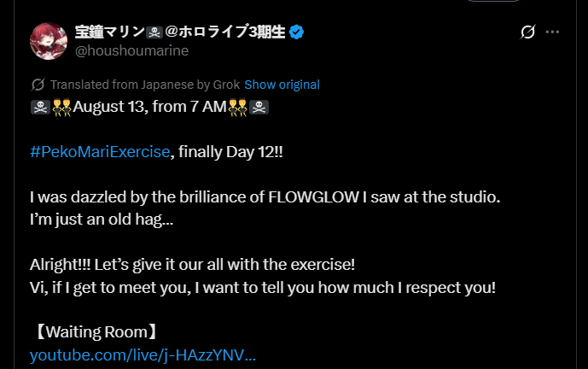Image resolution: width=588 pixels, height=369 pixels.
Task: Click the skull flag emoji in display name
Action: tap(154, 32)
